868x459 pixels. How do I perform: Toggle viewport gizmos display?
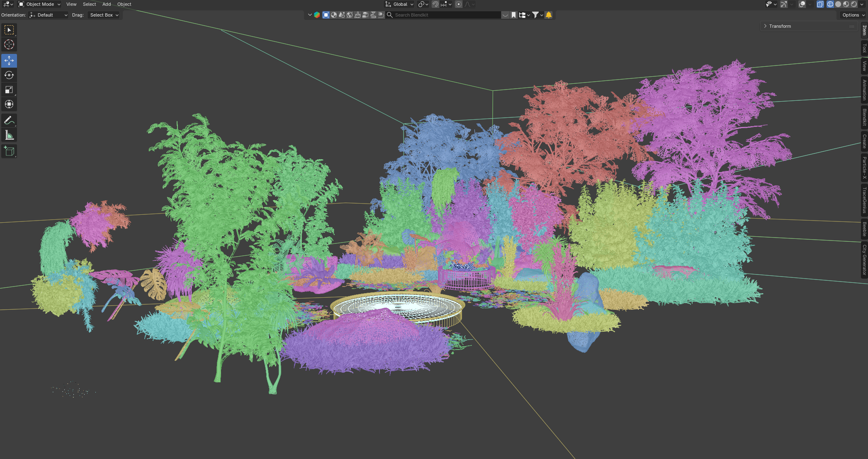[x=784, y=4]
